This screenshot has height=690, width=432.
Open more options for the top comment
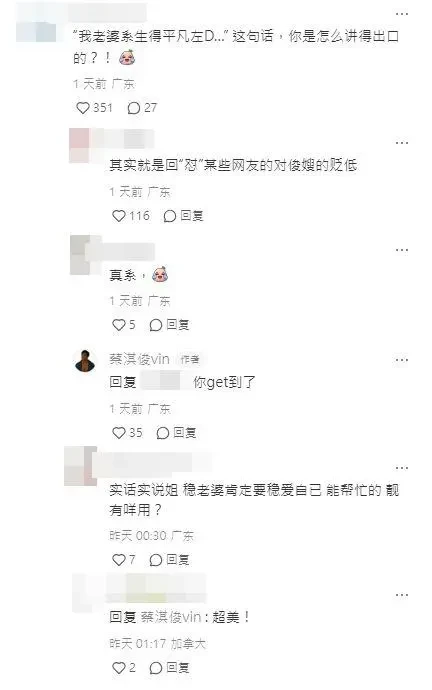pos(402,14)
